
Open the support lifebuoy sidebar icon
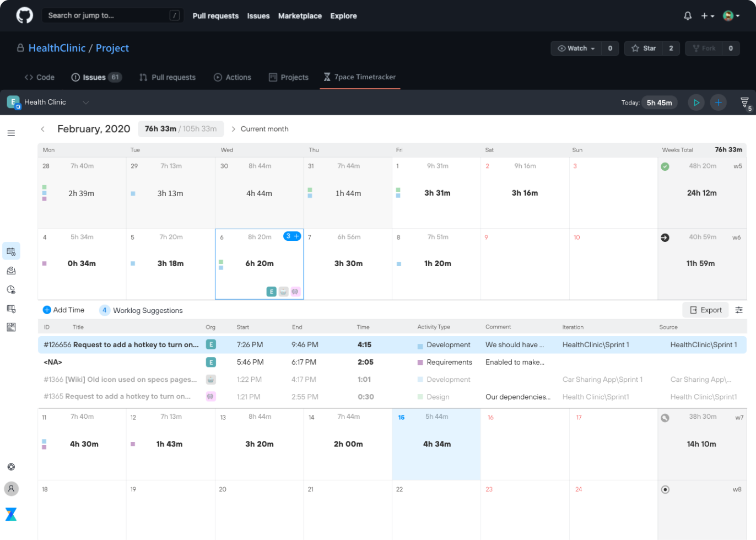pos(11,467)
